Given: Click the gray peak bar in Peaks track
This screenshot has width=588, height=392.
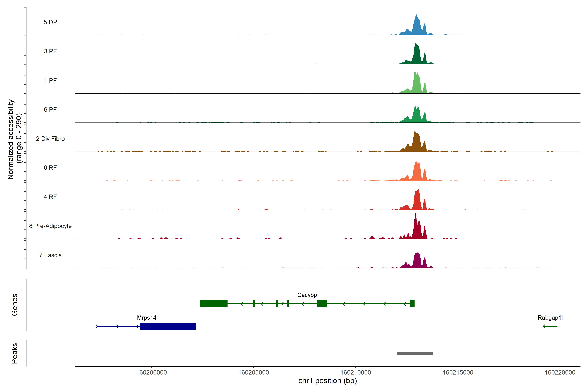Looking at the screenshot, I should [x=415, y=353].
